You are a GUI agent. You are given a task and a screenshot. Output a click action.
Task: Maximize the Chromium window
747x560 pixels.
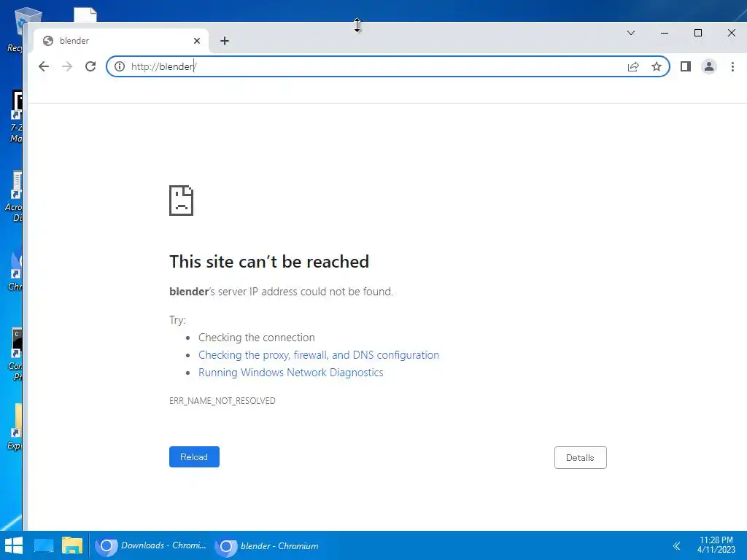click(698, 33)
